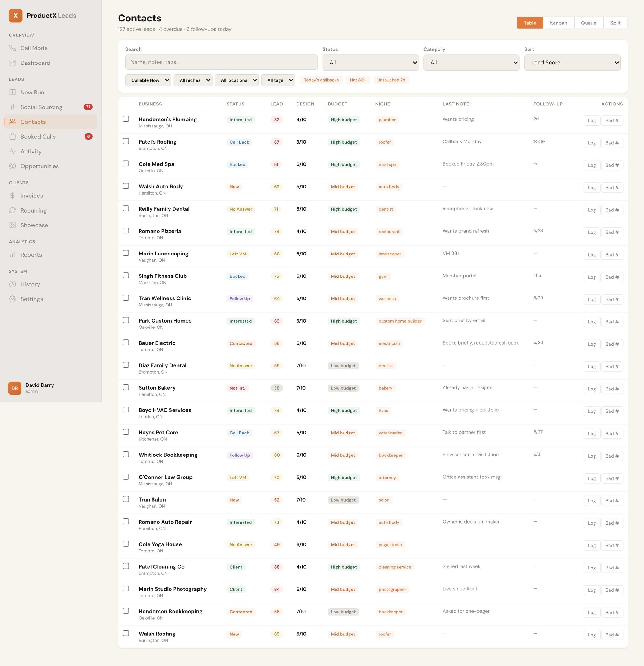
Task: Open the Park Custom Homes business name
Action: (165, 321)
